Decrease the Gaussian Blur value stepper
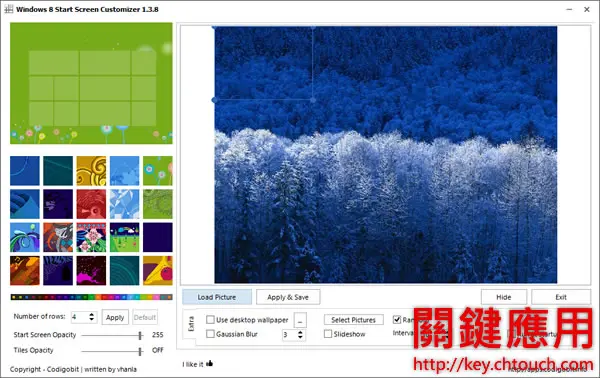 (x=300, y=337)
